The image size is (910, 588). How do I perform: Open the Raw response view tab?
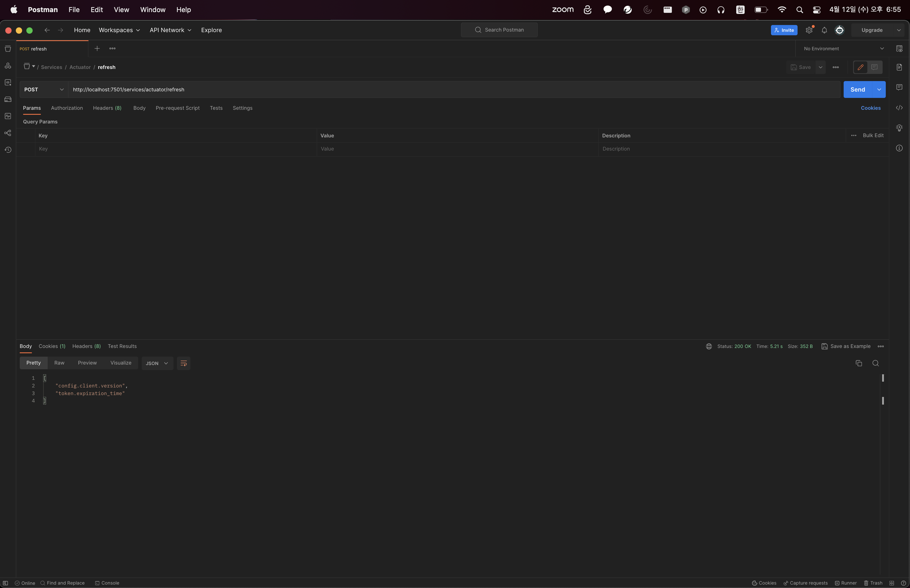59,363
